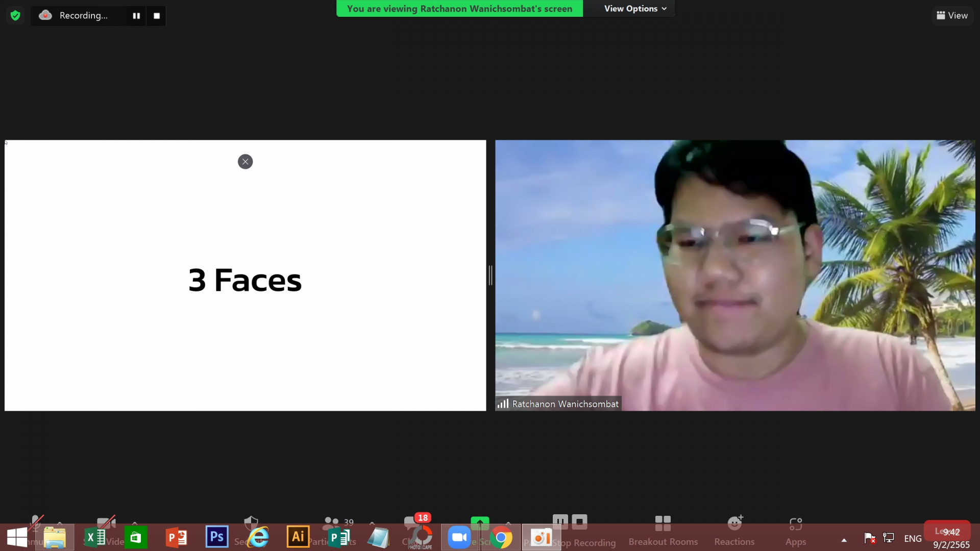Image resolution: width=980 pixels, height=551 pixels.
Task: Launch PowerPoint from the taskbar
Action: point(176,537)
